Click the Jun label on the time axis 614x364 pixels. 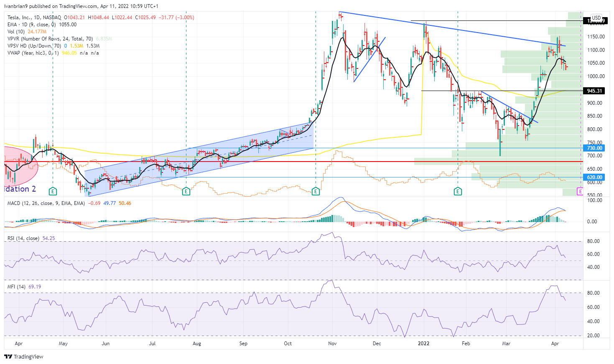(106, 344)
